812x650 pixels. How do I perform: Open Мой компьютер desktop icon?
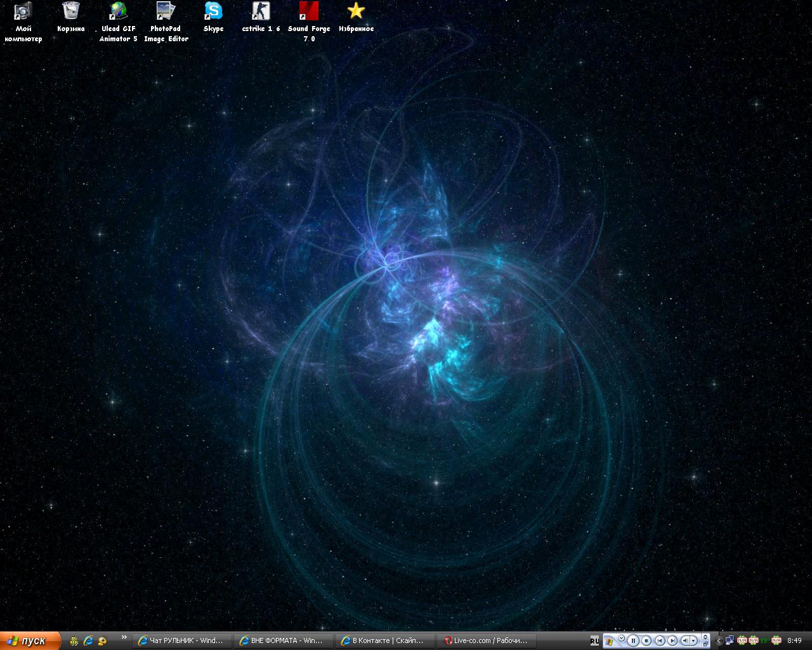(23, 11)
